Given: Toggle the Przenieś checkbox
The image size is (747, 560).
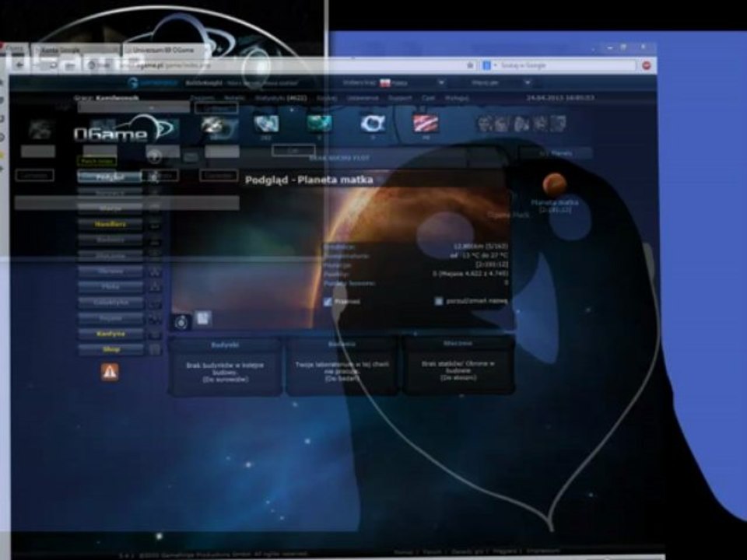Looking at the screenshot, I should pos(328,302).
